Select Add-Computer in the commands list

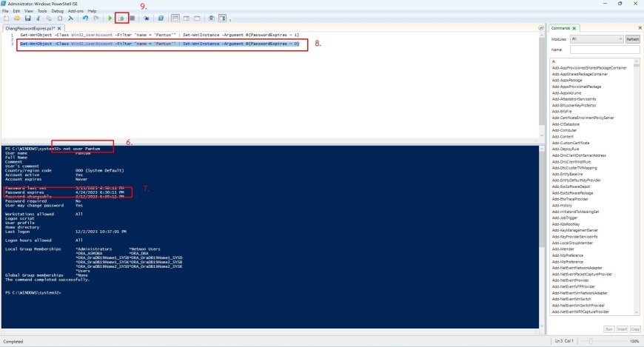click(x=564, y=130)
